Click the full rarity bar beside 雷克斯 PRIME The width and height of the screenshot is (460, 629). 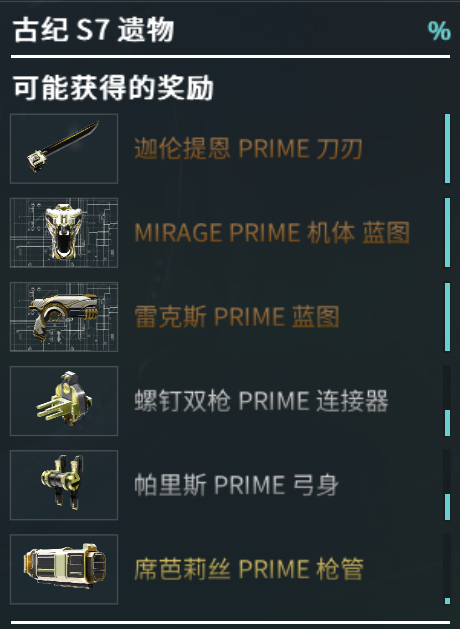point(448,317)
